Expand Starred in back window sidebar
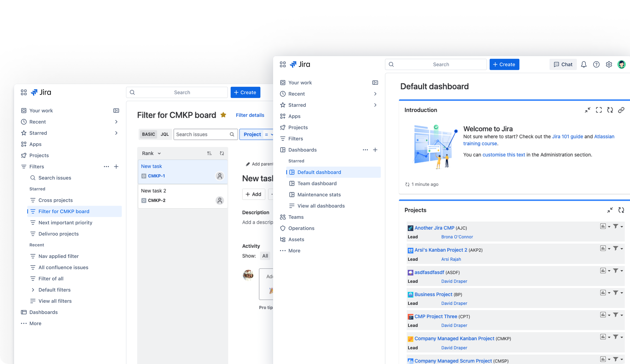The image size is (630, 364). point(116,133)
